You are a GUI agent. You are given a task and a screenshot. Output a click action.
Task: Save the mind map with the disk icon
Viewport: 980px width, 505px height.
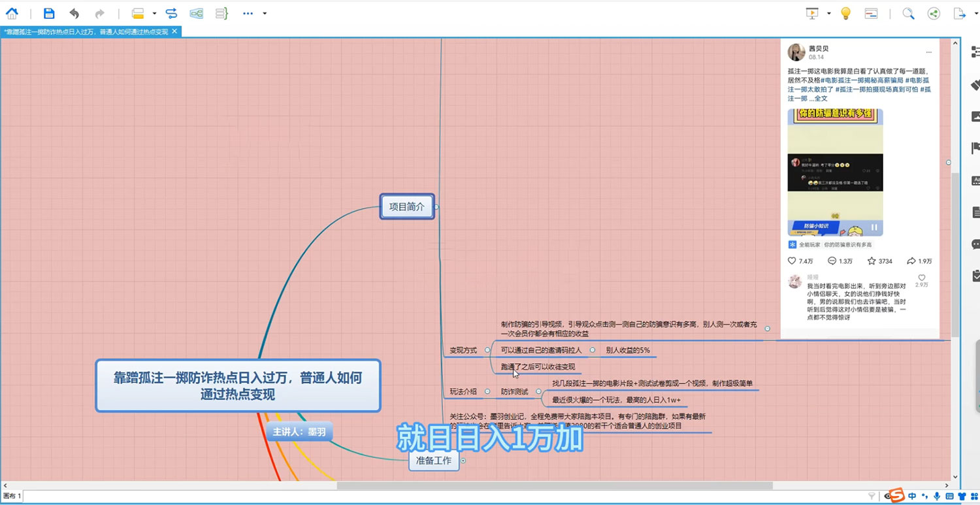pyautogui.click(x=48, y=13)
